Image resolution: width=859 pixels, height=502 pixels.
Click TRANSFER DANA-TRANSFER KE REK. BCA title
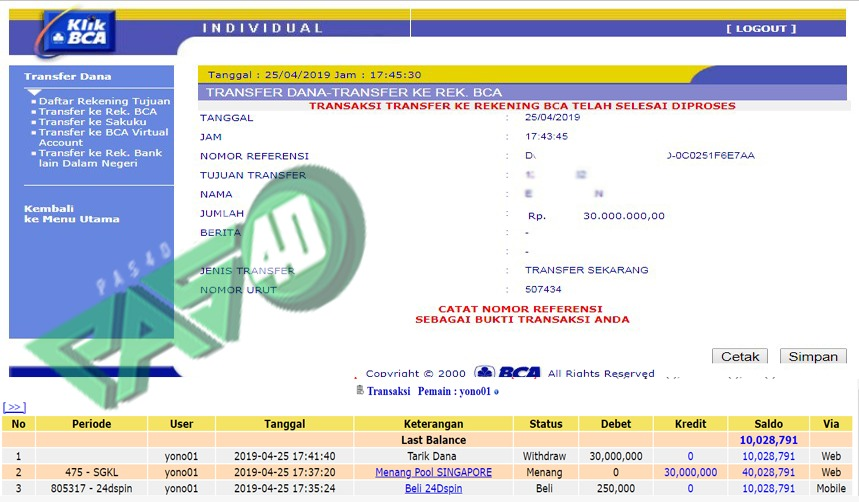click(x=354, y=92)
